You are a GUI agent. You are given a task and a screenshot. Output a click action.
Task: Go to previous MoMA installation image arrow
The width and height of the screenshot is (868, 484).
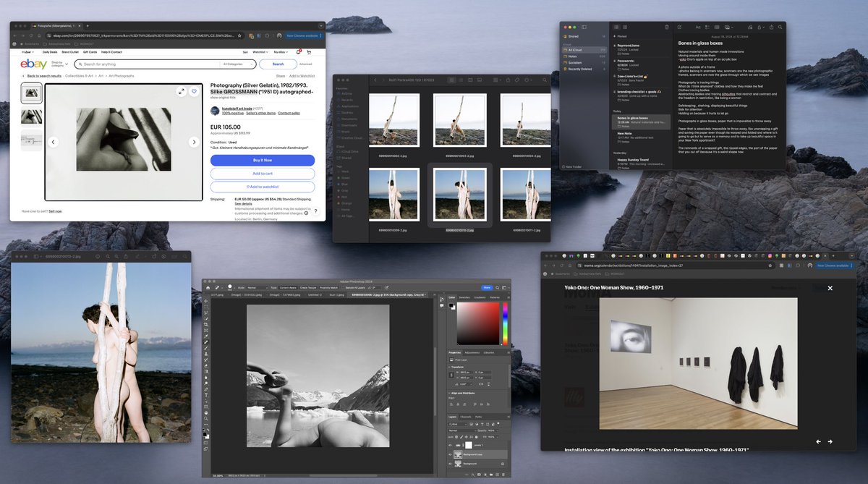click(818, 441)
